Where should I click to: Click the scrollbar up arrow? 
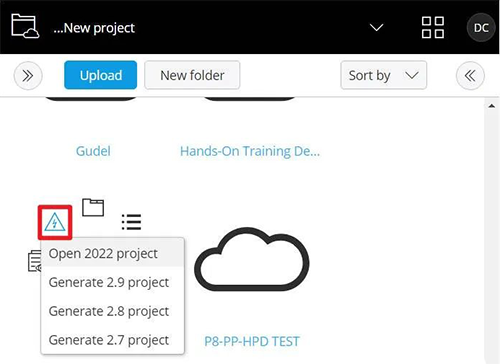tap(492, 106)
